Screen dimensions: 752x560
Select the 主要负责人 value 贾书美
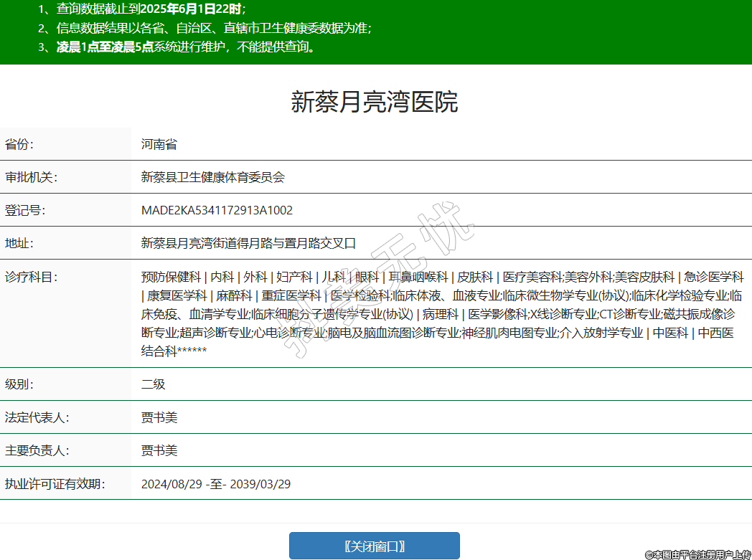pos(159,451)
